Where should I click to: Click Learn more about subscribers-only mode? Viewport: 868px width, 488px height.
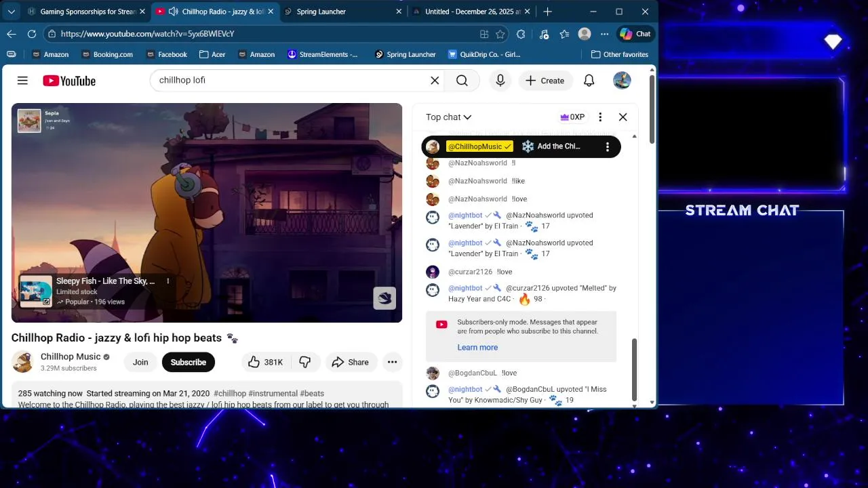477,347
